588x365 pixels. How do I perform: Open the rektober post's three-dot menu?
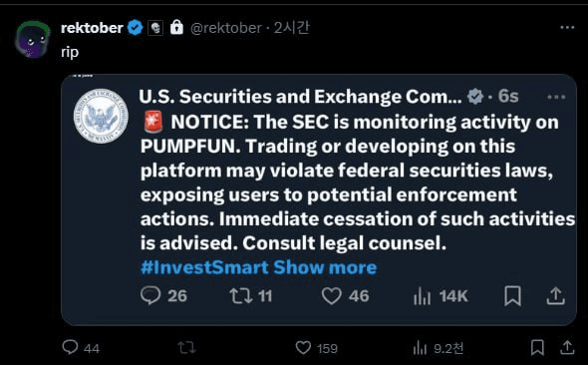click(567, 27)
